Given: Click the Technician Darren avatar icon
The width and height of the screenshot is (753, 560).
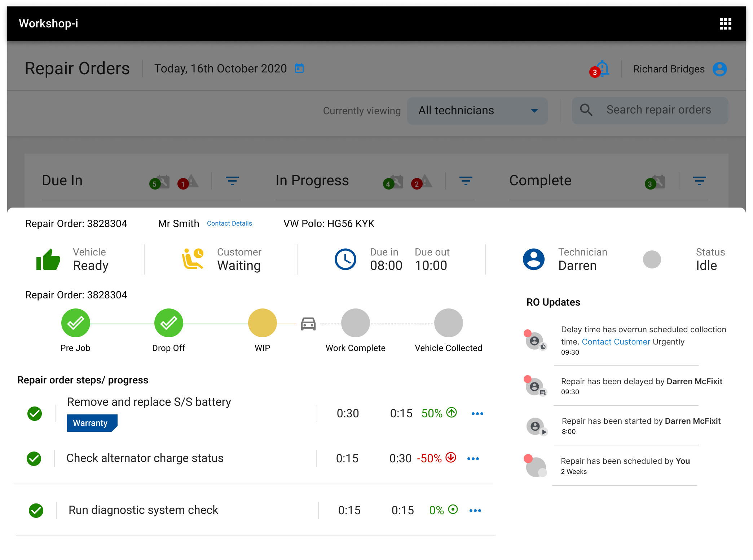Looking at the screenshot, I should click(x=533, y=259).
